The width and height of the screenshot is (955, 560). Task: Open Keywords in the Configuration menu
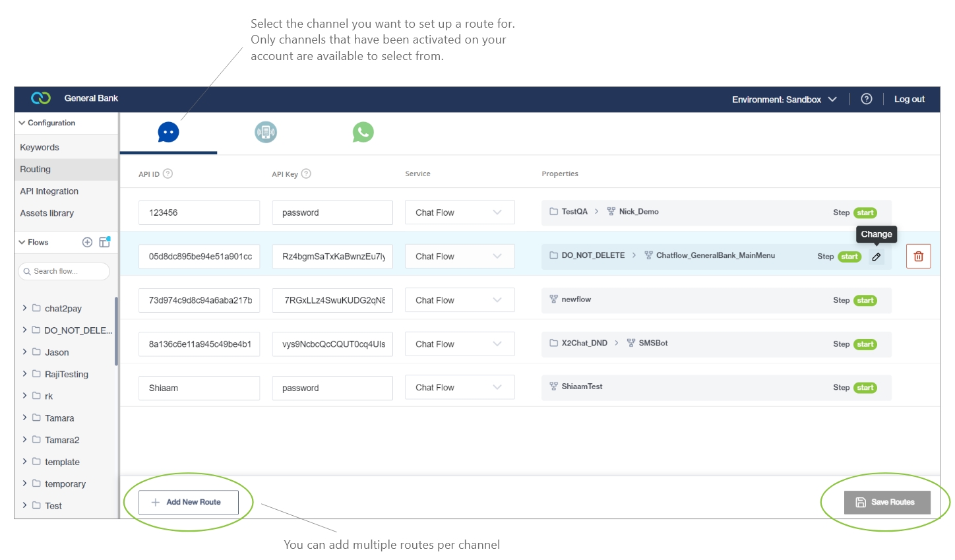(40, 147)
